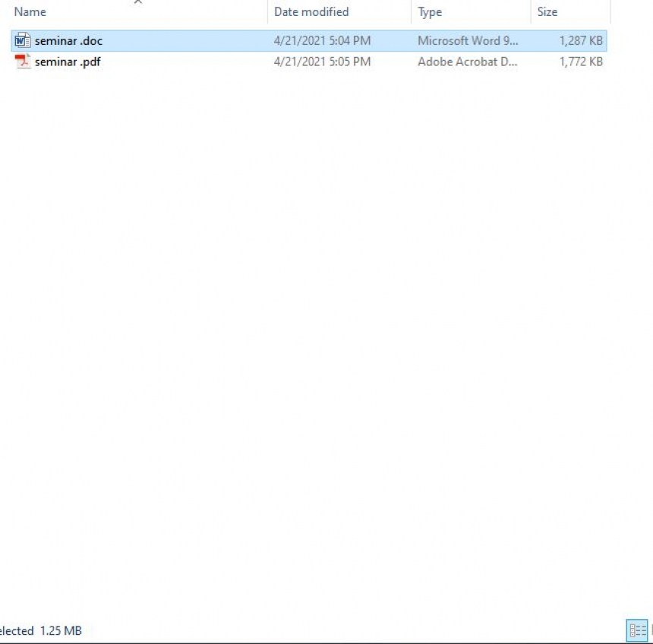The image size is (653, 644).
Task: Click the Microsoft Word 9... type cell
Action: pyautogui.click(x=468, y=41)
